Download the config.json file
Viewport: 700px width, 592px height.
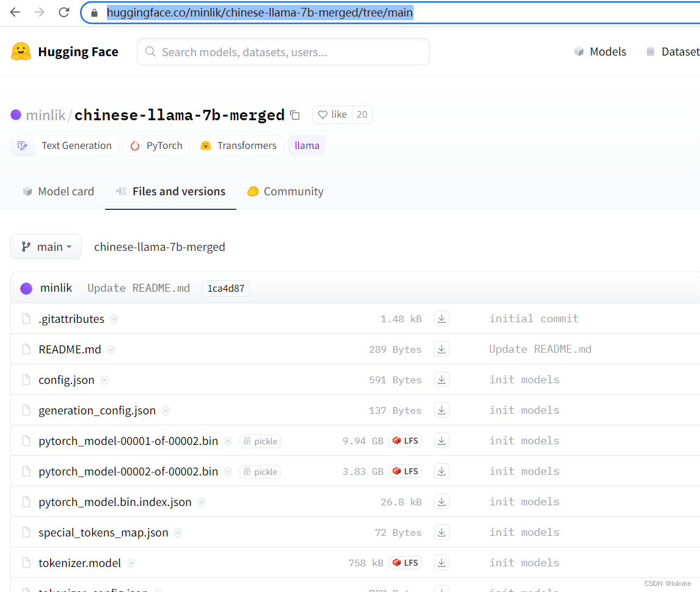click(x=442, y=380)
